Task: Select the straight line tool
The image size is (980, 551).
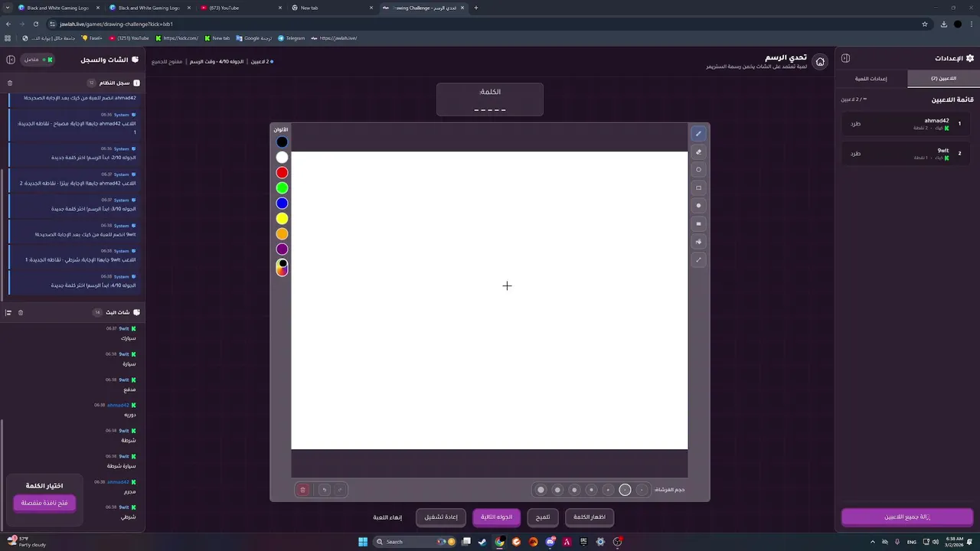Action: [x=698, y=259]
